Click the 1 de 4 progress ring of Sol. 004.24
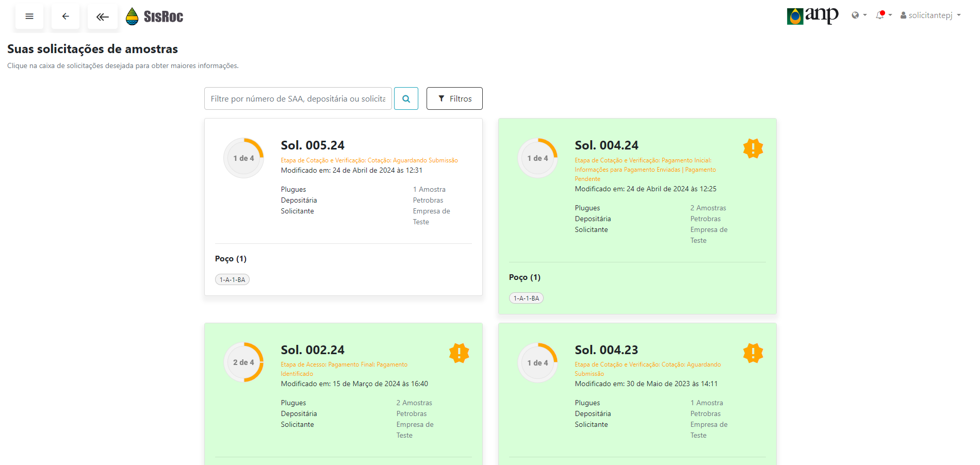The width and height of the screenshot is (980, 465). coord(537,158)
